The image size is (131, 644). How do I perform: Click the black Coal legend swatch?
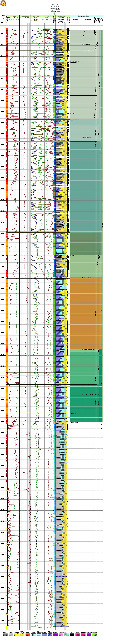coord(72,635)
